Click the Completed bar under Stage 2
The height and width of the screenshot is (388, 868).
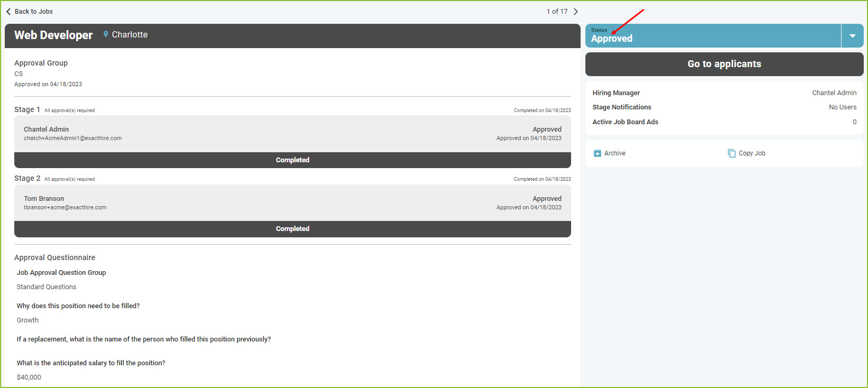click(293, 229)
